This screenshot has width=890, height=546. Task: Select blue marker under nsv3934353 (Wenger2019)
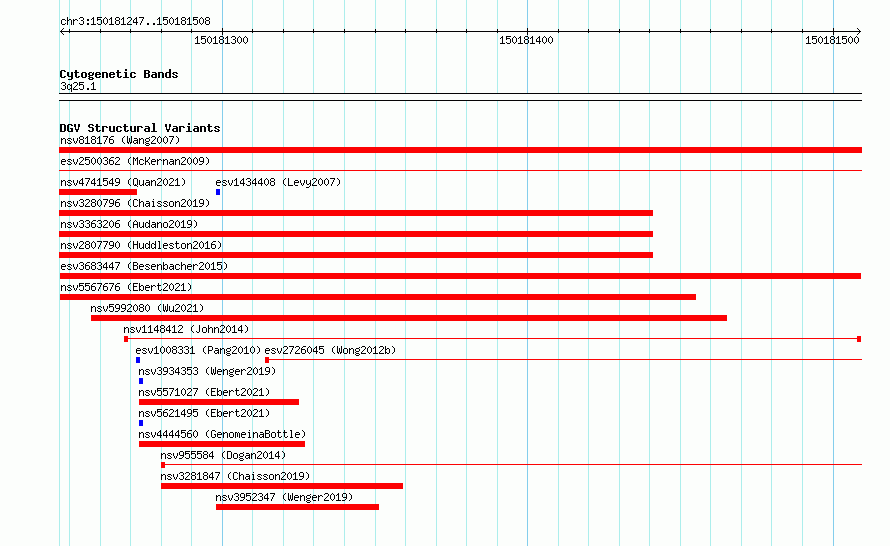click(141, 381)
